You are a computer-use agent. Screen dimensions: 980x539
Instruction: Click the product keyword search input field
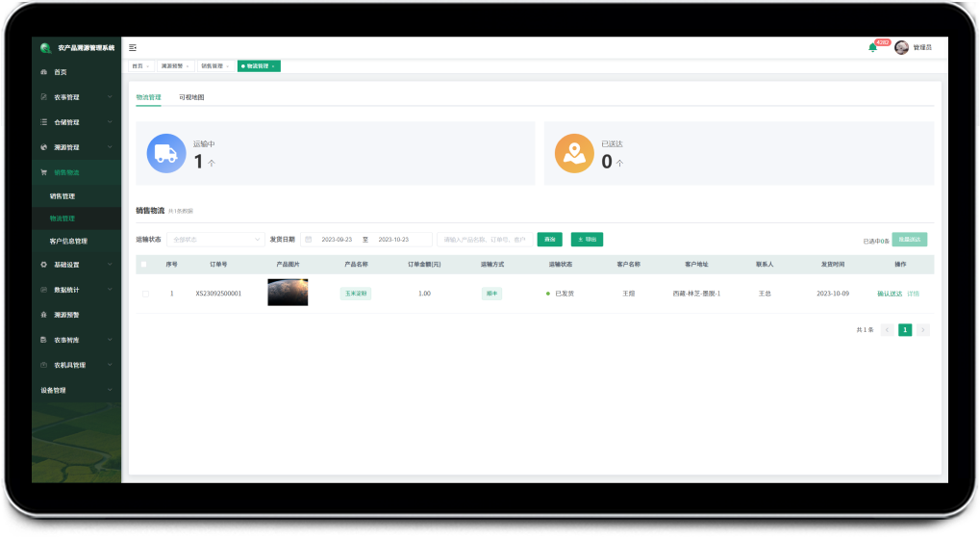[484, 239]
